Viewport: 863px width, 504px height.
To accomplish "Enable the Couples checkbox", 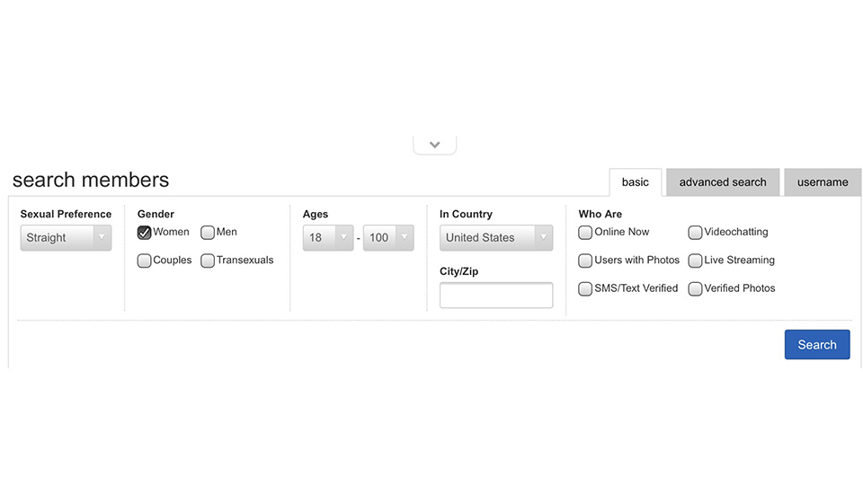I will [144, 261].
